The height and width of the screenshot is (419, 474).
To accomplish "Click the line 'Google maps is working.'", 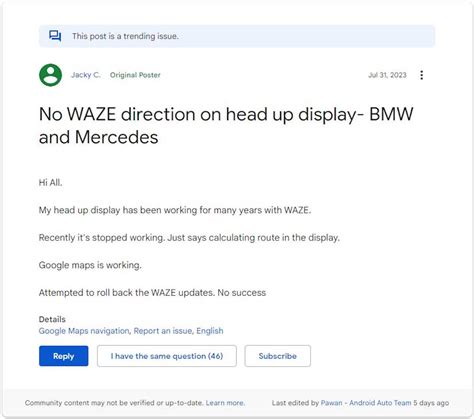I will tap(90, 265).
